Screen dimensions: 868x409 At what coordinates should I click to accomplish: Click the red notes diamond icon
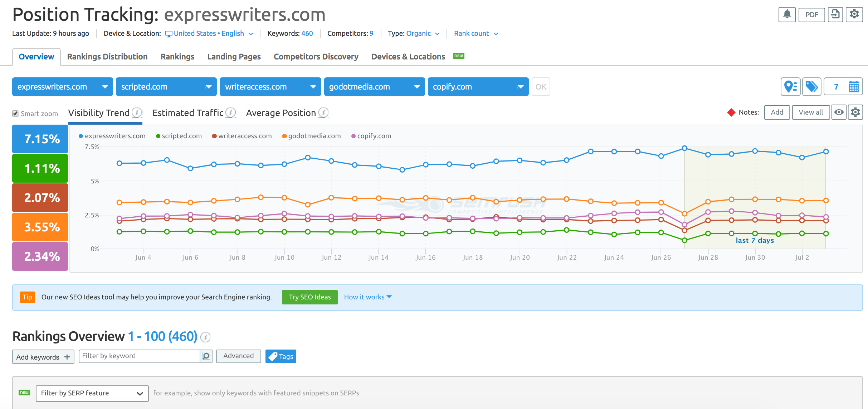pyautogui.click(x=731, y=112)
